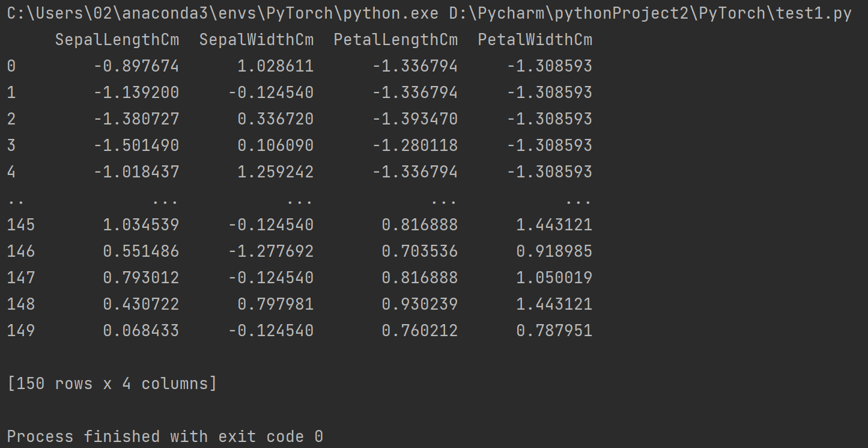
Task: Click the python.exe path in command line
Action: pos(223,14)
